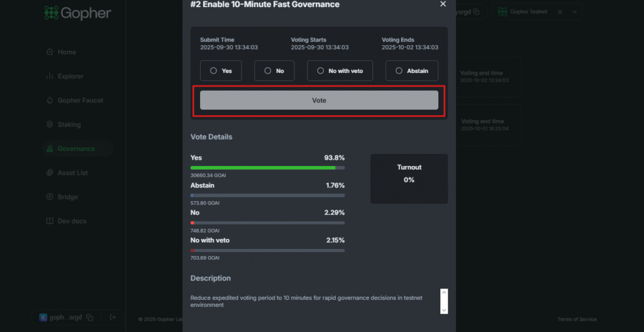Click the Staking layers icon

click(x=50, y=124)
